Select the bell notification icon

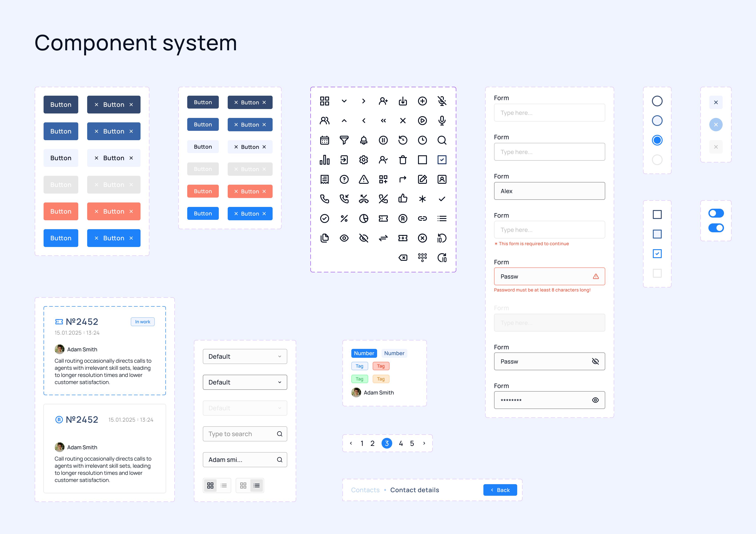pos(364,140)
